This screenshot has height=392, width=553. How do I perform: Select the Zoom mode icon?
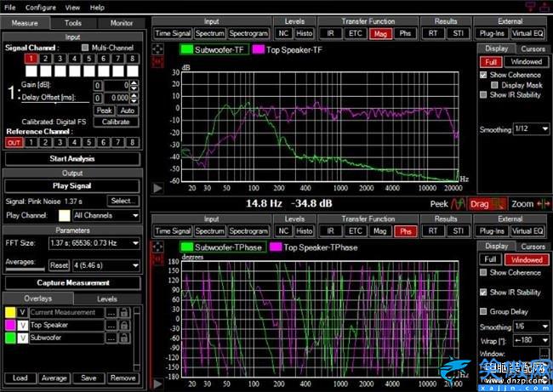(543, 204)
